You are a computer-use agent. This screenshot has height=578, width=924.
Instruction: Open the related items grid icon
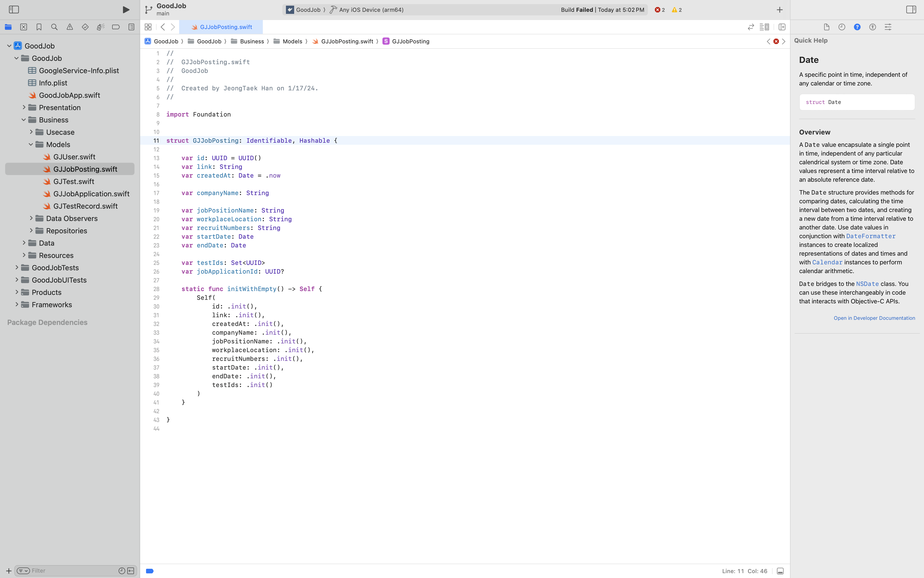[148, 27]
